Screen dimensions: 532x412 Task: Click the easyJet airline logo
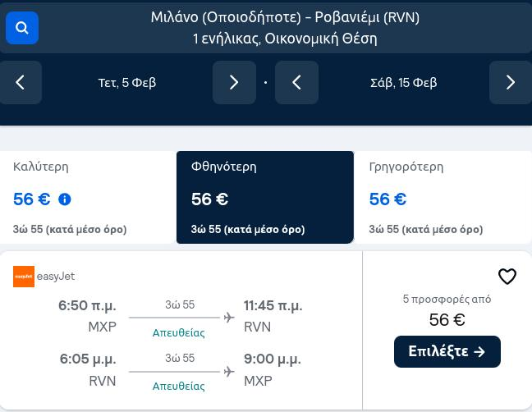(x=24, y=277)
